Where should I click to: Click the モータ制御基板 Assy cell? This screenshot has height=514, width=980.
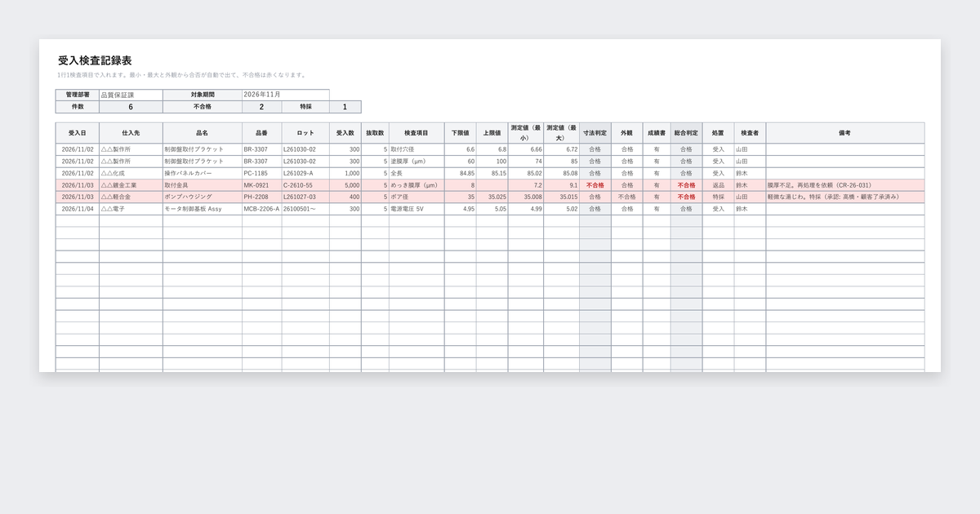click(203, 209)
